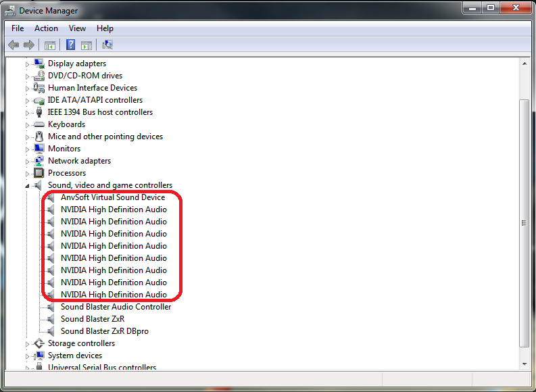Expand the IDE ATA/ATAPI controllers node
The height and width of the screenshot is (392, 536).
27,101
